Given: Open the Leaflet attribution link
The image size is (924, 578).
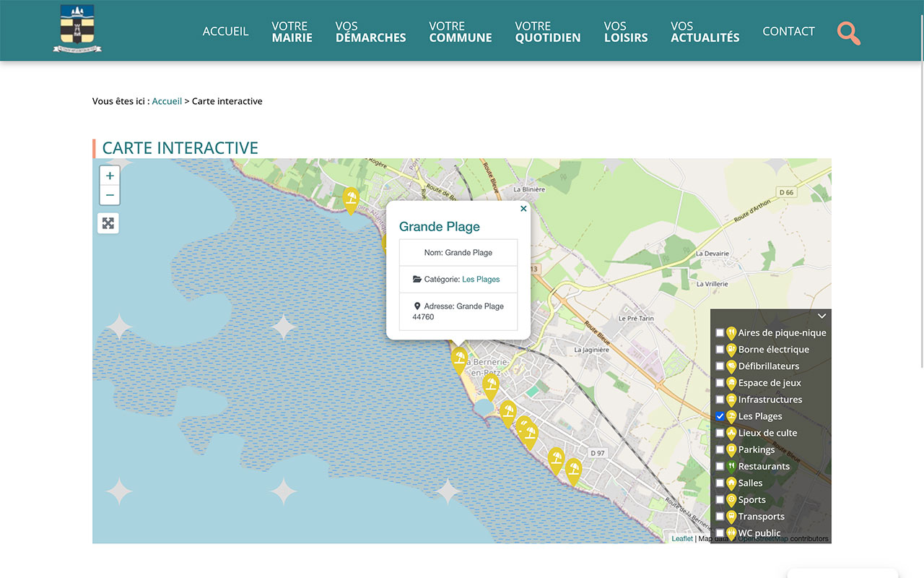Looking at the screenshot, I should 682,538.
